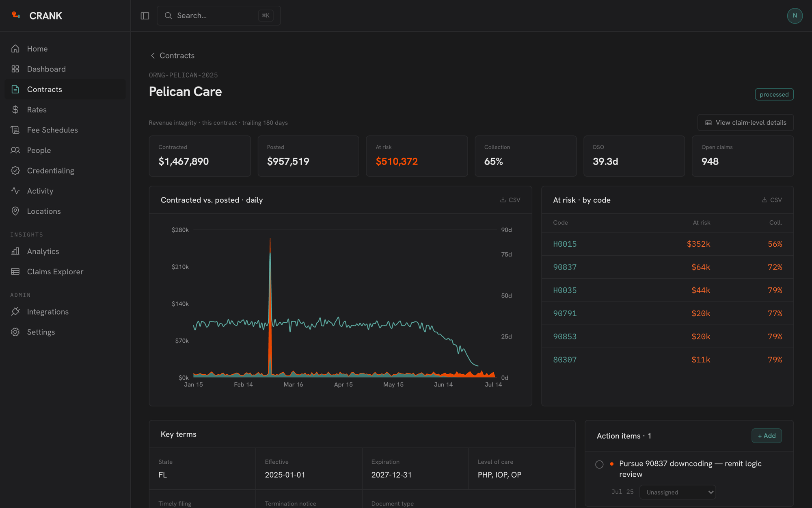Click the search magnifier icon
The width and height of the screenshot is (812, 508).
168,15
